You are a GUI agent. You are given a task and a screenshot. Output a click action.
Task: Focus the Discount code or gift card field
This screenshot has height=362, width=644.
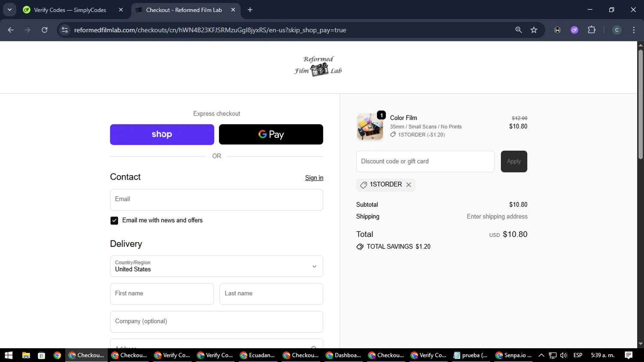pyautogui.click(x=425, y=161)
